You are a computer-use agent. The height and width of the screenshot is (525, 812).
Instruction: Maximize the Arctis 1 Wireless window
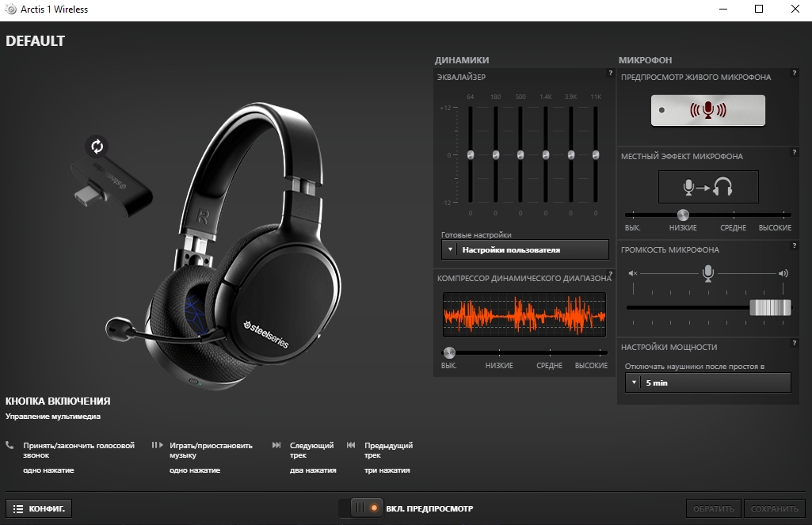(759, 10)
